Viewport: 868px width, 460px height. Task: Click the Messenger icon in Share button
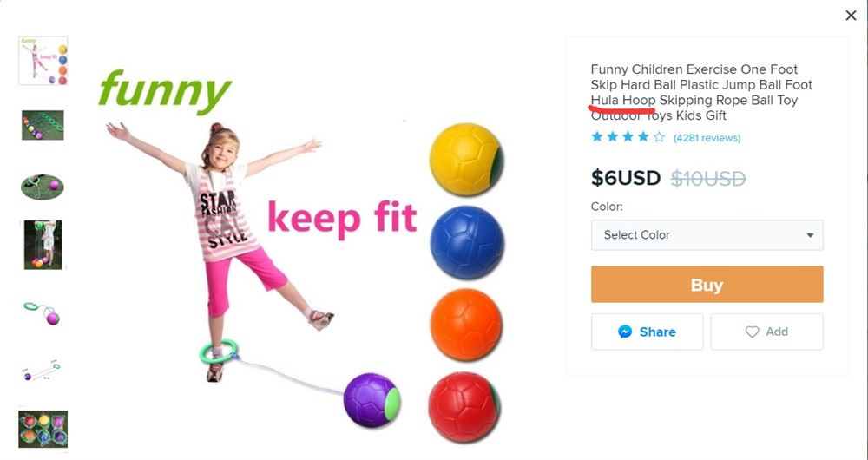625,332
